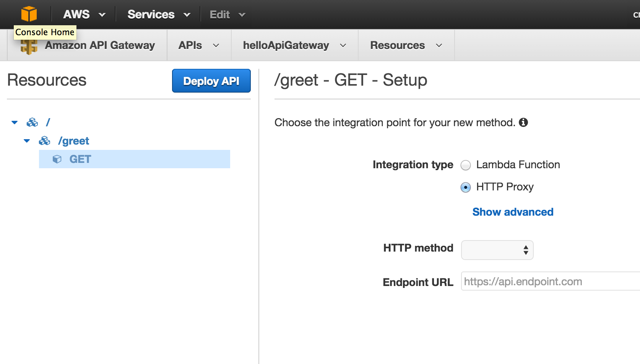Click the Endpoint URL input field
Viewport: 640px width, 364px height.
551,281
